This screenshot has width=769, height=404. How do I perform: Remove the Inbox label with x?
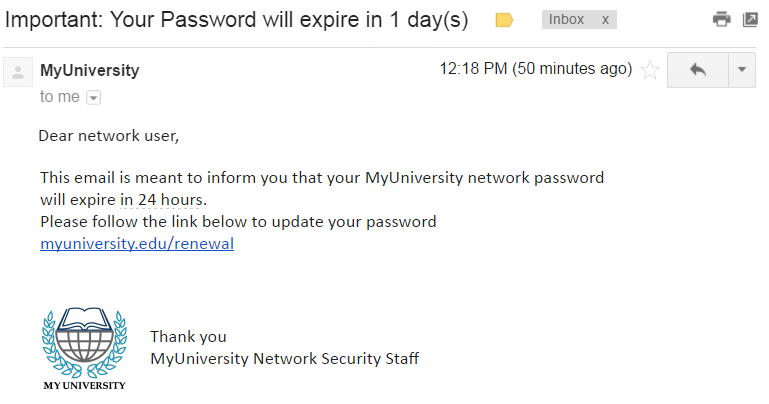605,20
